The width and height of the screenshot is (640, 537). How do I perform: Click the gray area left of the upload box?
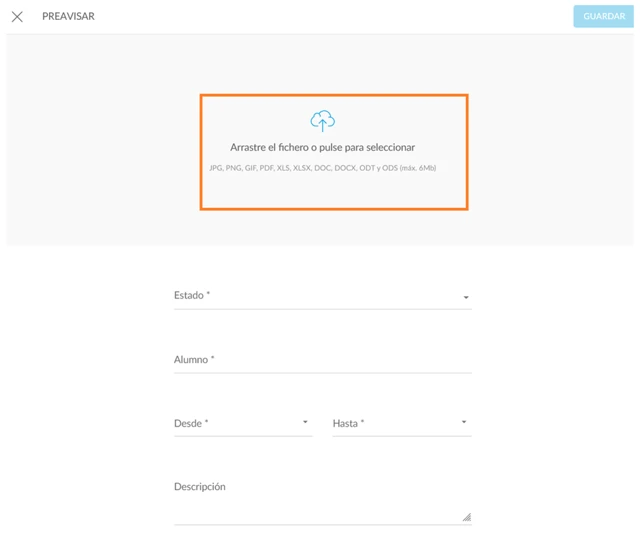click(x=100, y=150)
